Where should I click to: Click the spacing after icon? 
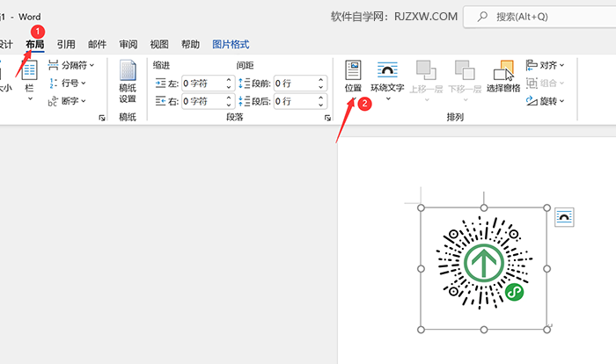click(244, 101)
